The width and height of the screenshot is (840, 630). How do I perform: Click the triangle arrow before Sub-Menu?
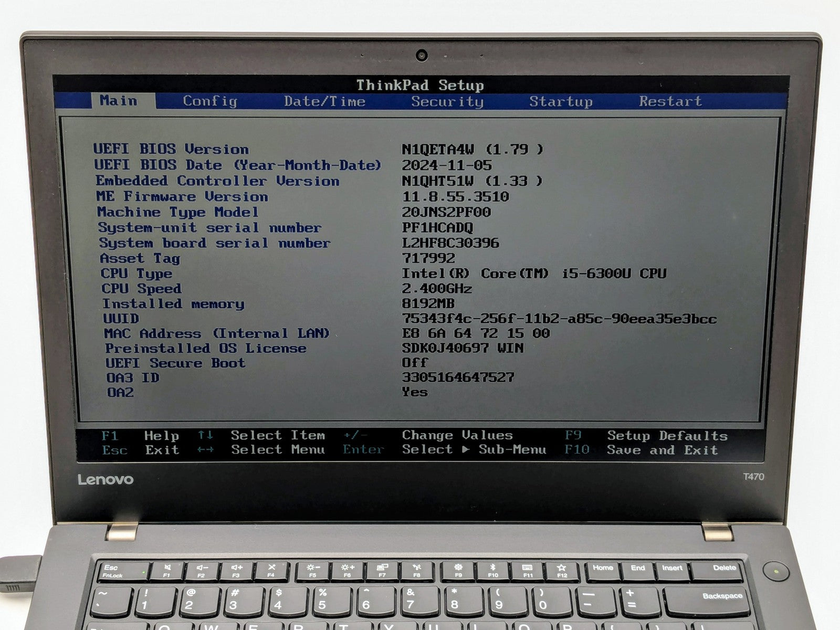[466, 449]
